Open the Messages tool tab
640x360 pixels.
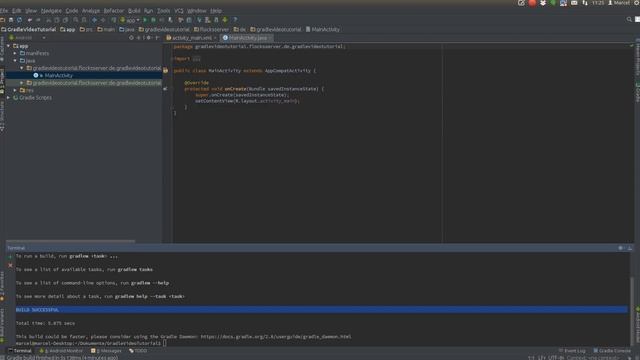(106, 351)
